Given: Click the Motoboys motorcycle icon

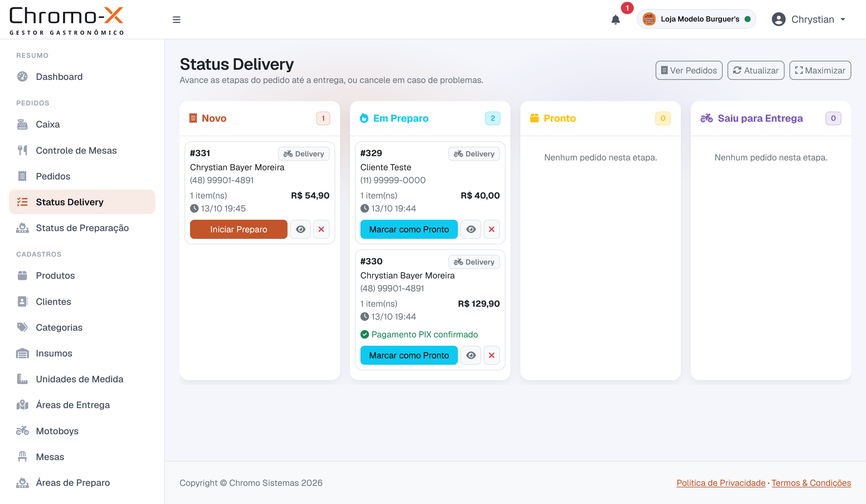Looking at the screenshot, I should coord(22,431).
